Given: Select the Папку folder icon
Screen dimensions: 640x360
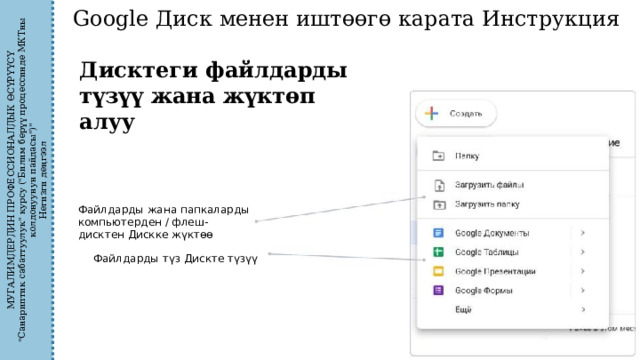Looking at the screenshot, I should coord(438,156).
